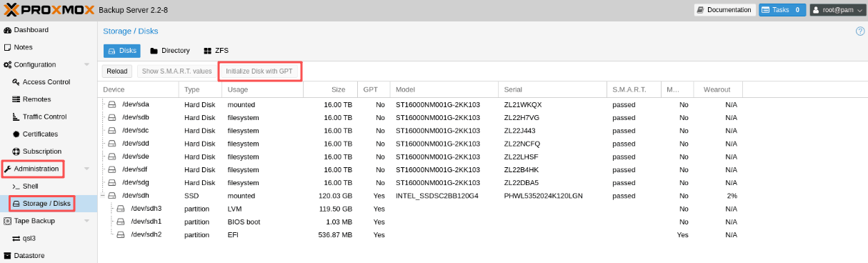Collapse the /dev/sdh disk partitions
Viewport: 868px width, 263px height.
coord(104,195)
